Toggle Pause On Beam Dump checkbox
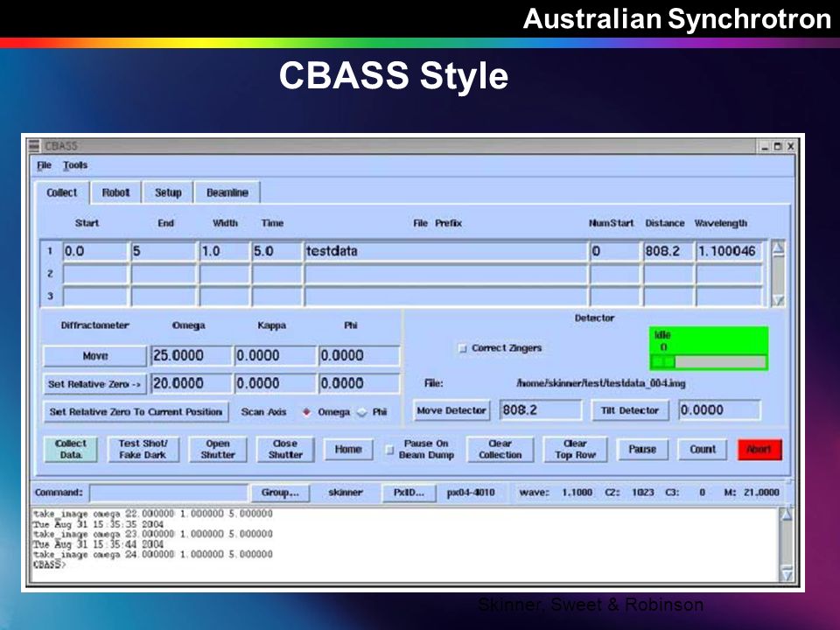Screen dimensions: 840x630 point(390,450)
